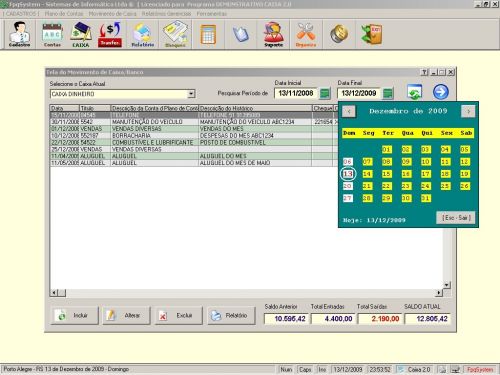Open calendar picker for Data Final
Screen dimensions: 500x375
tap(388, 93)
